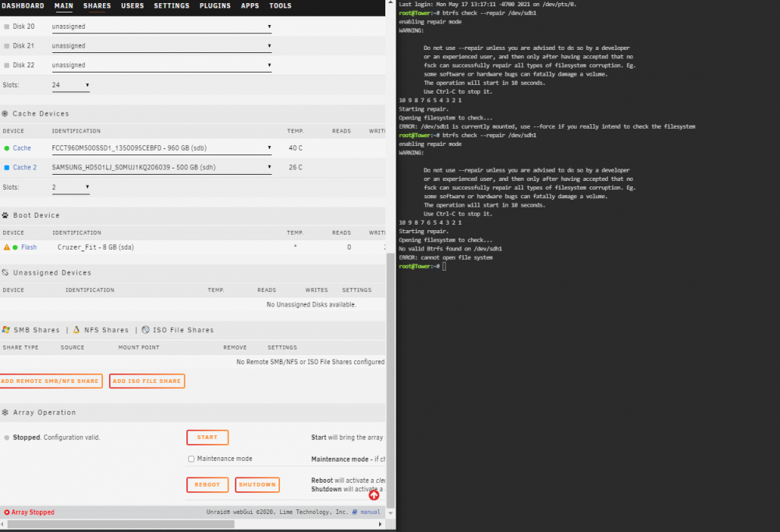Viewport: 780px width, 532px height.
Task: Click the green status dot next to Flash
Action: click(x=15, y=247)
